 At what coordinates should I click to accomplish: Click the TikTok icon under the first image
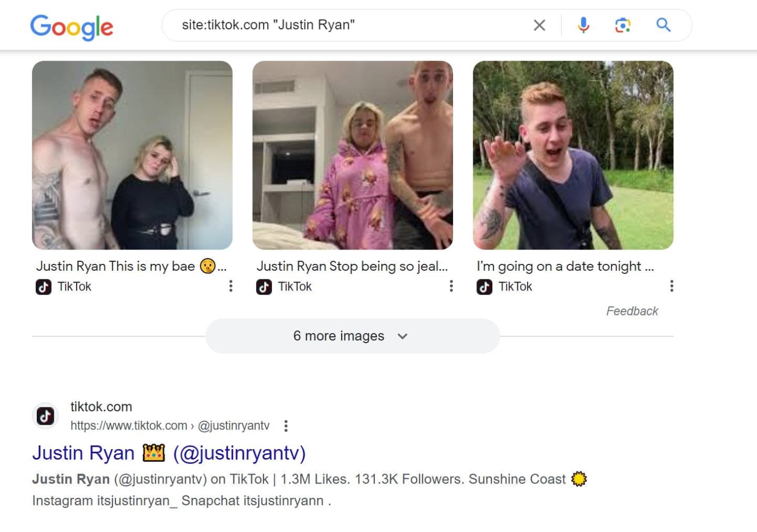tap(43, 287)
